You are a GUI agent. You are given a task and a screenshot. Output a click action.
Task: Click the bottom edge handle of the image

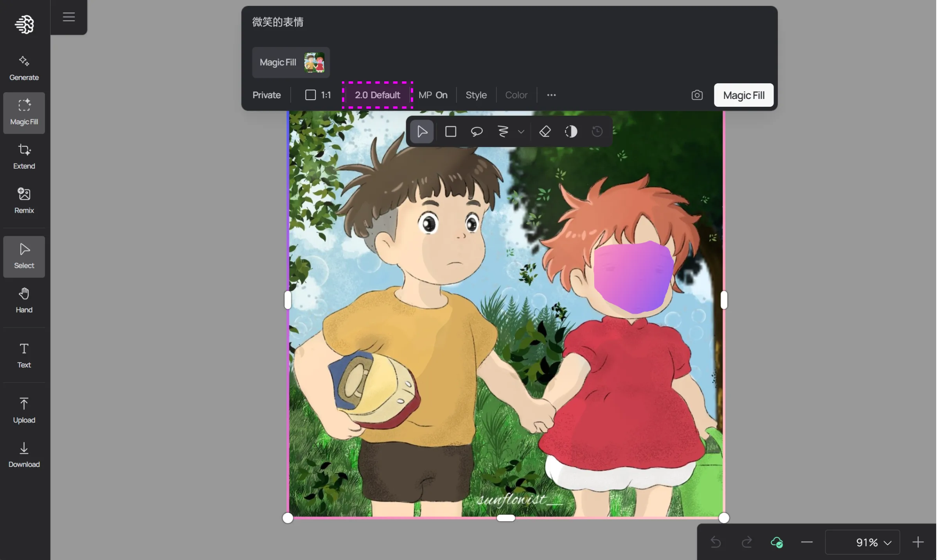506,518
